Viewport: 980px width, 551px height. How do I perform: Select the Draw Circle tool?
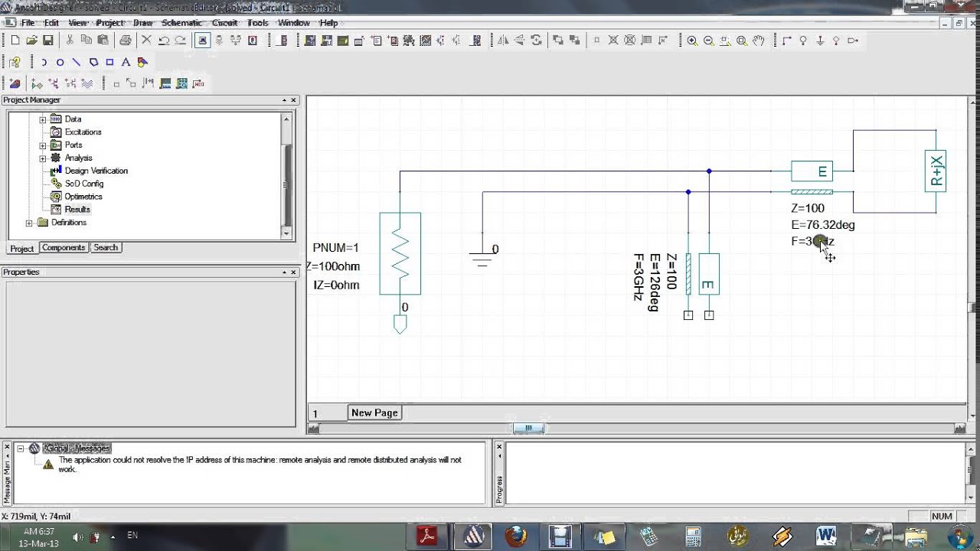60,62
